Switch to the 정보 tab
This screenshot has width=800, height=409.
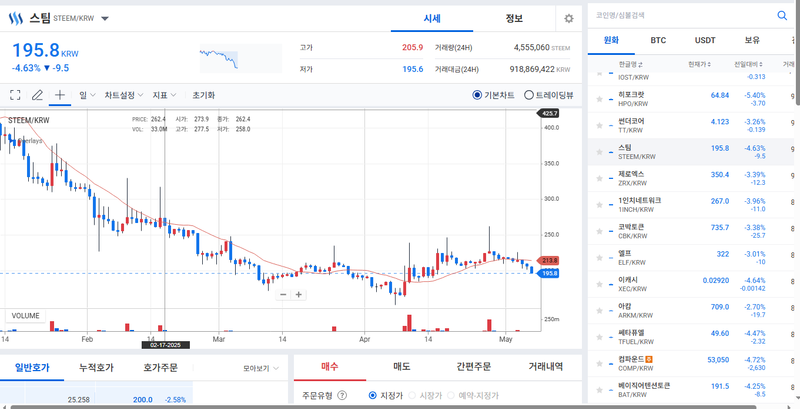click(514, 19)
